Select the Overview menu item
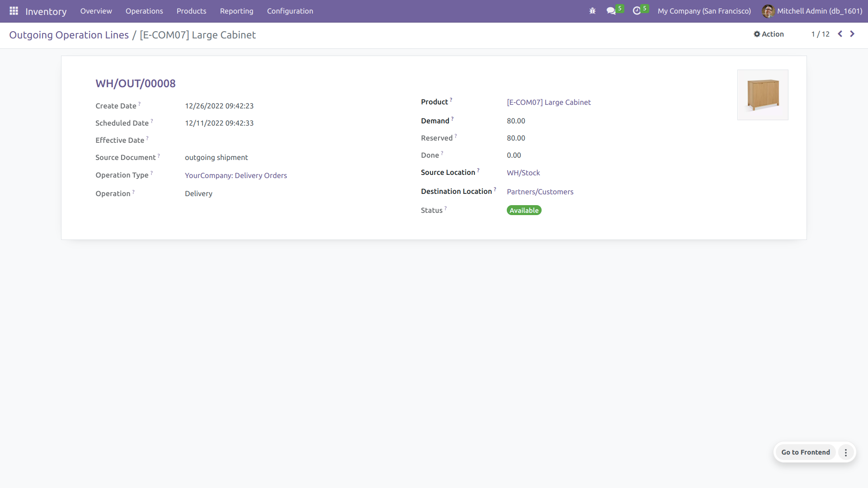This screenshot has height=488, width=868. [x=96, y=11]
